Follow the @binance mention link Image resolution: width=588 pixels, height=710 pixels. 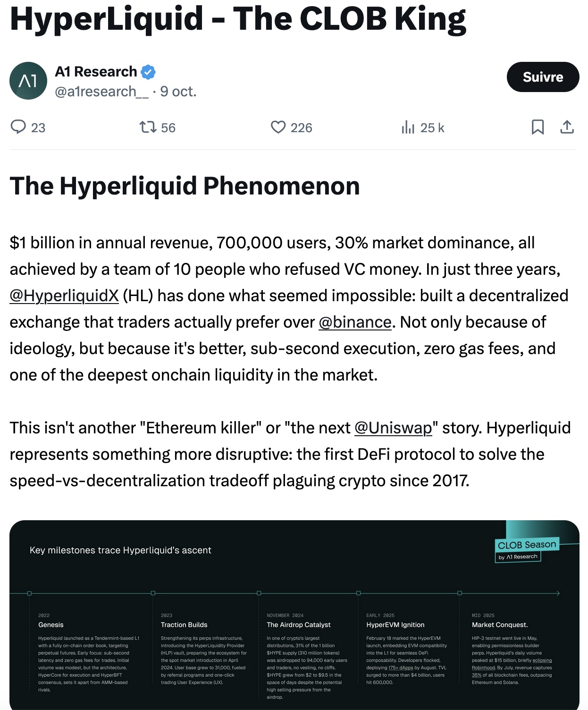[355, 322]
